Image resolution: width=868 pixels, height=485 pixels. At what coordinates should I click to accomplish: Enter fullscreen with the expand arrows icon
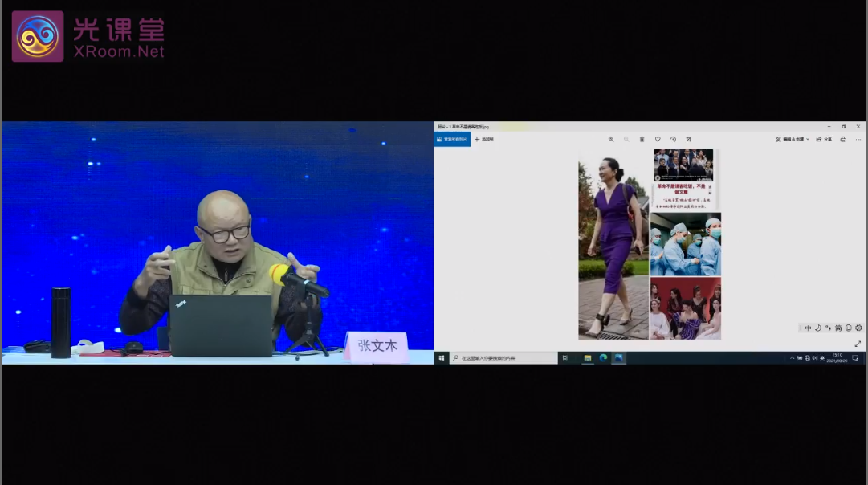click(x=858, y=344)
